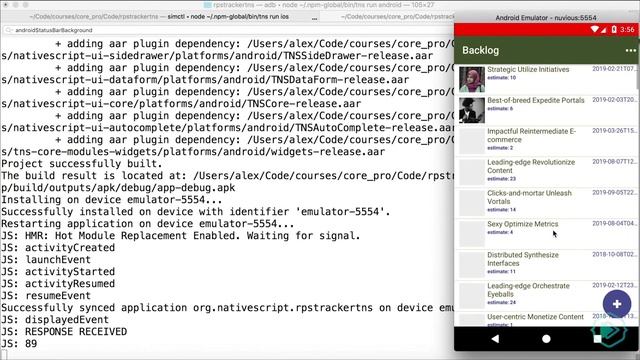
Task: Click the 3:56 clock in emulator status bar
Action: pos(627,29)
